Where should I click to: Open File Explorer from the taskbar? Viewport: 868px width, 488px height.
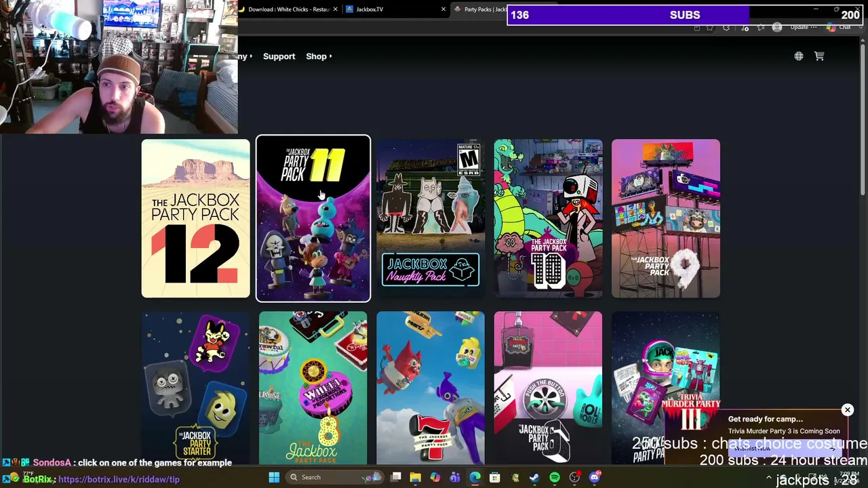(x=416, y=477)
